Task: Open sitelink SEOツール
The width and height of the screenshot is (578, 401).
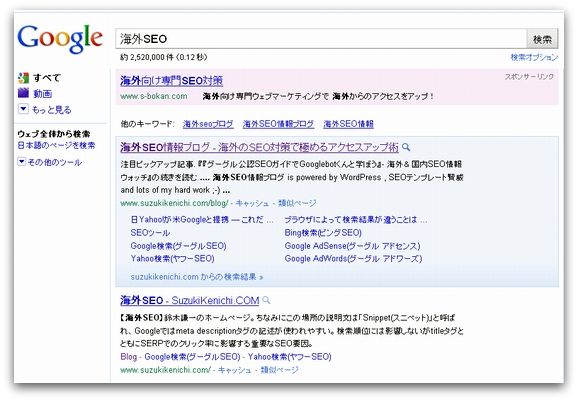Action: coord(150,233)
